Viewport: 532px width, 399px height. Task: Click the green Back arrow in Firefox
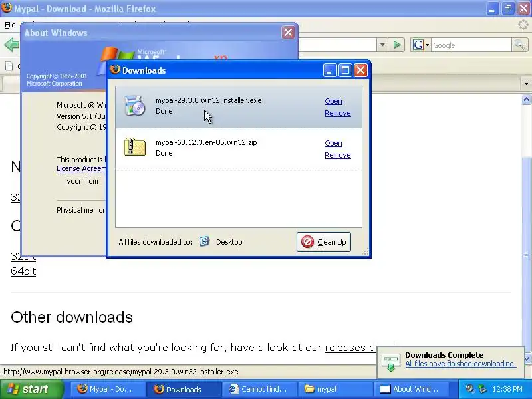pyautogui.click(x=11, y=45)
